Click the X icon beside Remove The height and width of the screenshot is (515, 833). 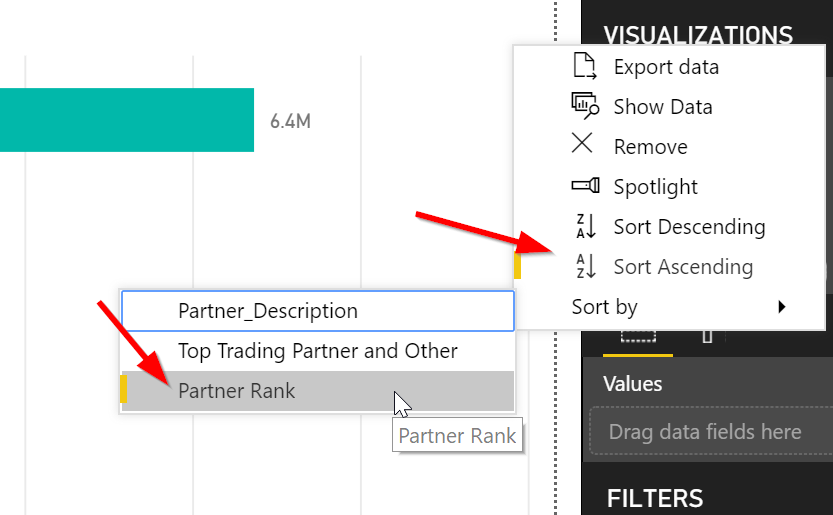[583, 144]
